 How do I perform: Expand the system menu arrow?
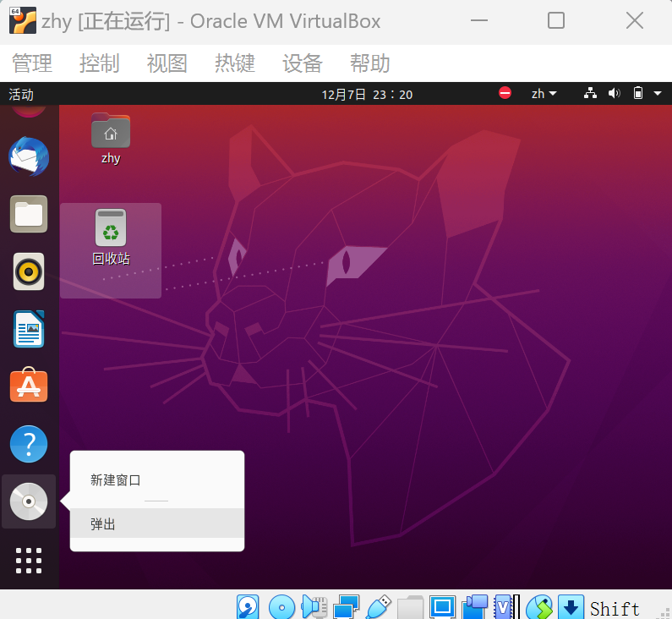(658, 94)
